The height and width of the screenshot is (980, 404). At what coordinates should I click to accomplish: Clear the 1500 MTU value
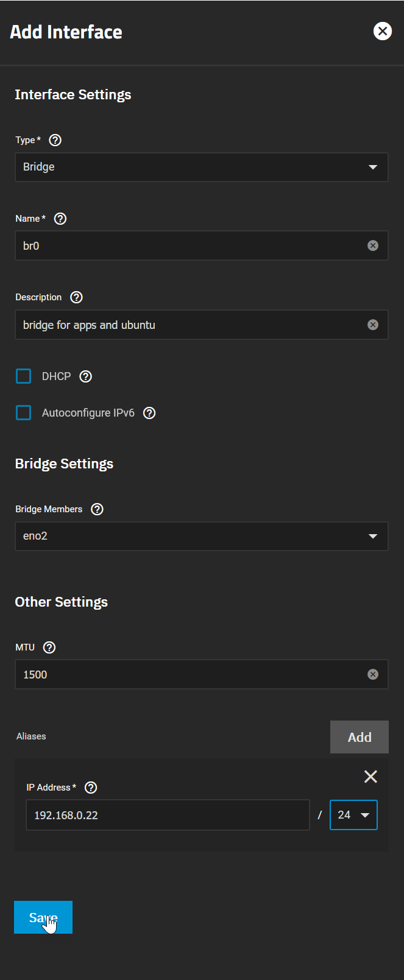tap(373, 674)
